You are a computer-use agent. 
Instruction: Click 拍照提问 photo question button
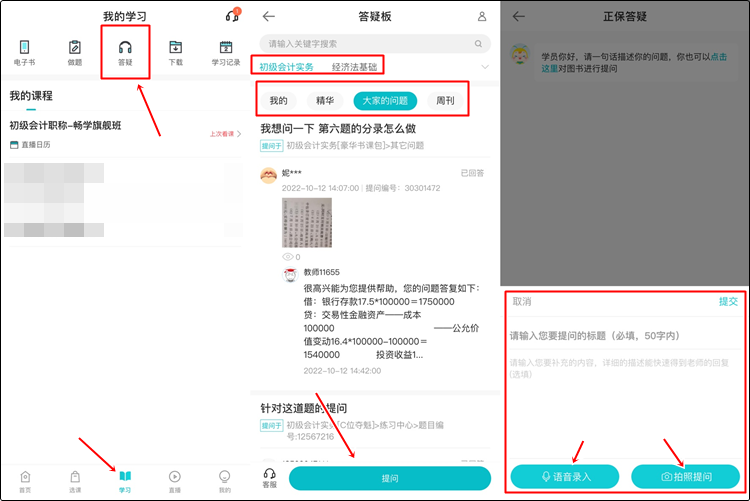point(685,477)
